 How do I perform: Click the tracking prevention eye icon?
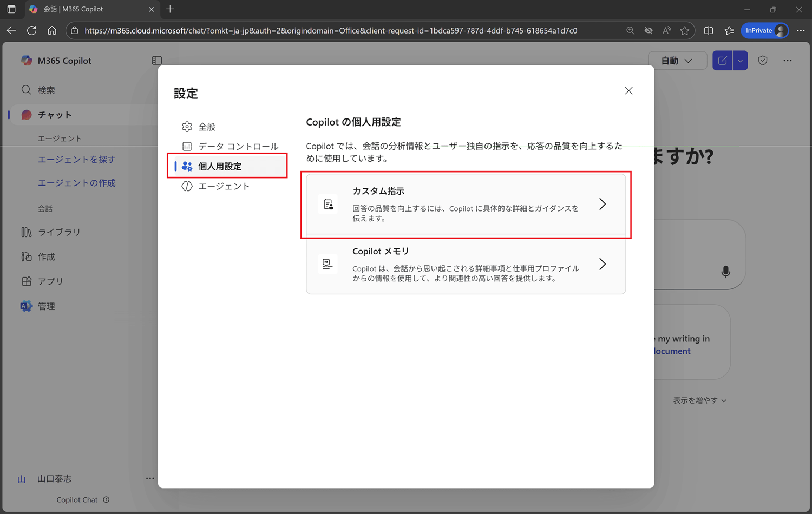[x=649, y=31]
